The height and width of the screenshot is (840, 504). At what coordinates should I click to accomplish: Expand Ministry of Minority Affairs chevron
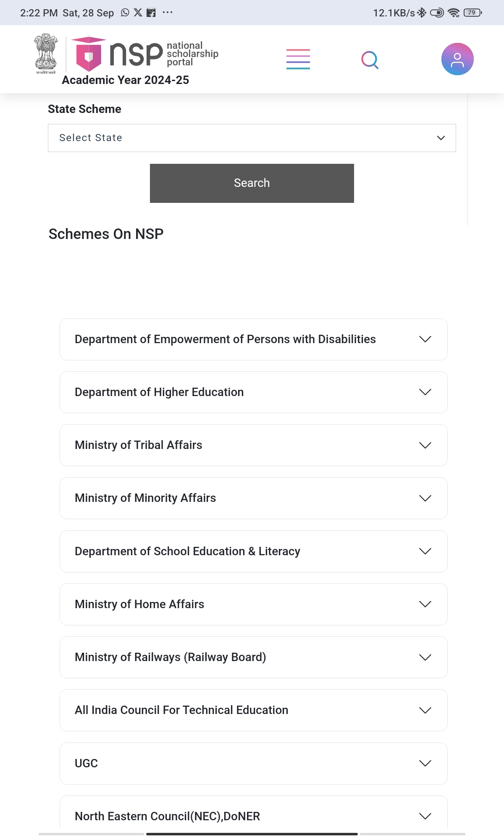click(425, 498)
